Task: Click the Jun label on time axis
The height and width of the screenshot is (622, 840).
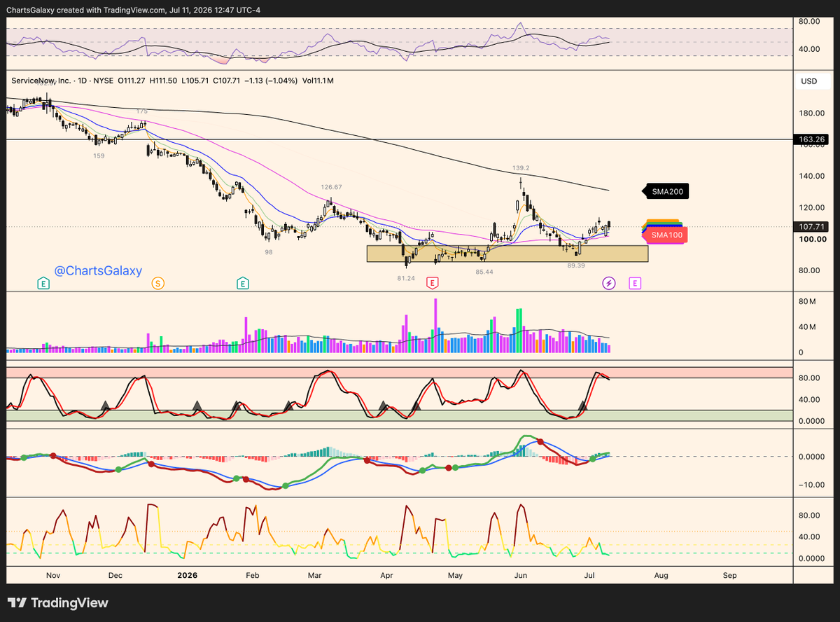Action: (521, 576)
